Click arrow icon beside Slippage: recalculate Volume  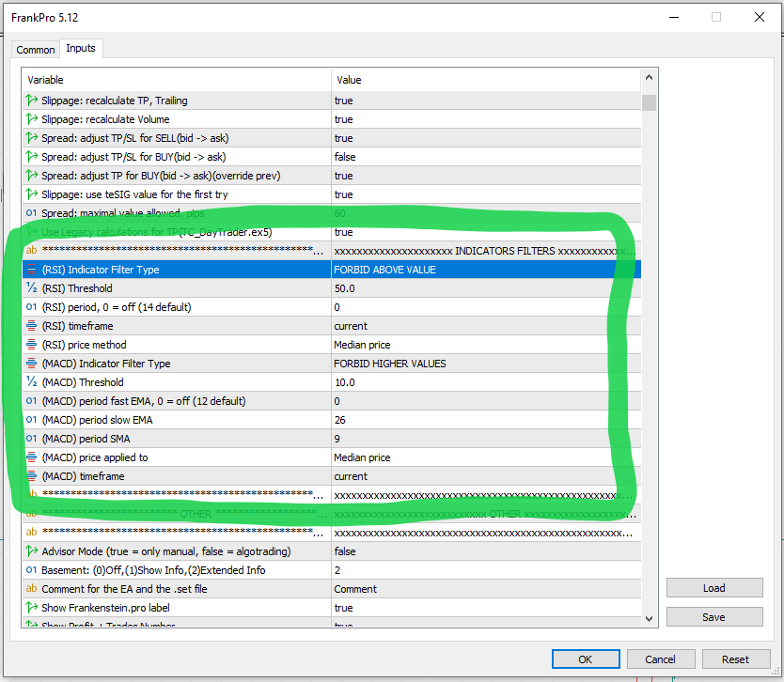(32, 119)
